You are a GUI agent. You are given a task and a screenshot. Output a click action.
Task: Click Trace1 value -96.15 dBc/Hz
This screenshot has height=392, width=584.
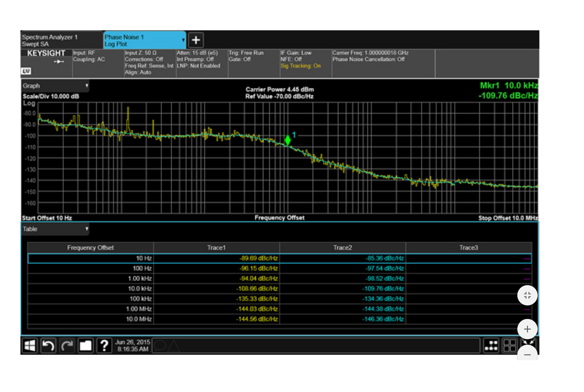coord(259,268)
